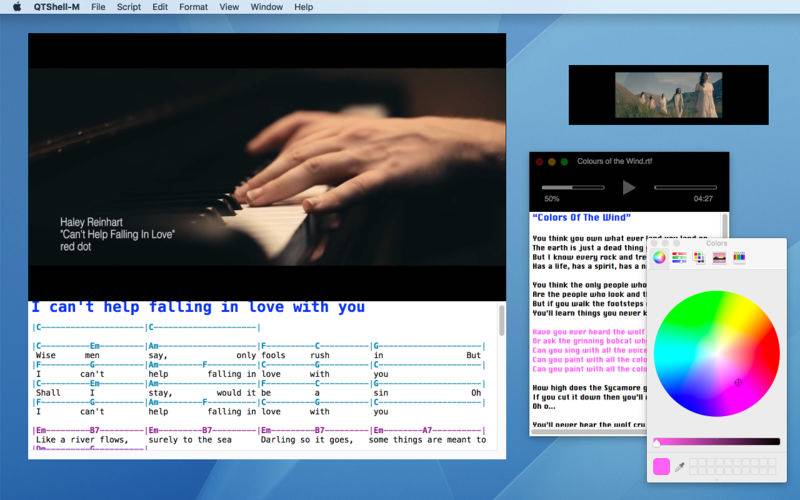
Task: Open the QTShell-M application menu
Action: click(x=56, y=7)
